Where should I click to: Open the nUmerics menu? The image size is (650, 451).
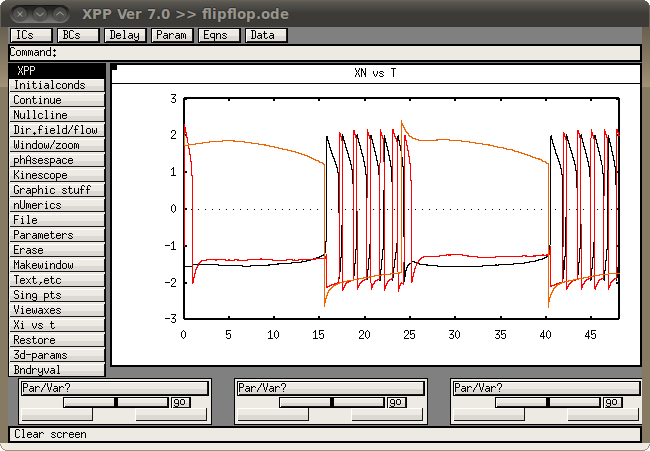click(57, 205)
